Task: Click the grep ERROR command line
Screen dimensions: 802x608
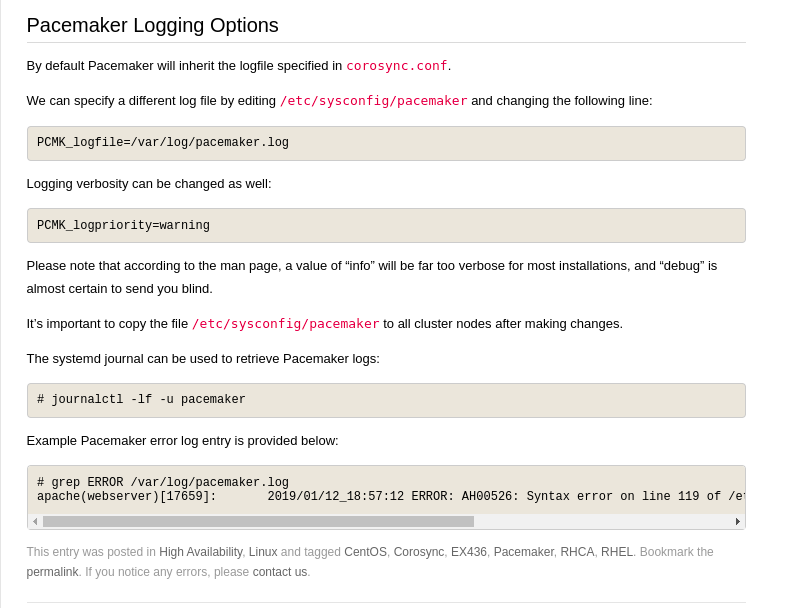Action: coord(163,483)
